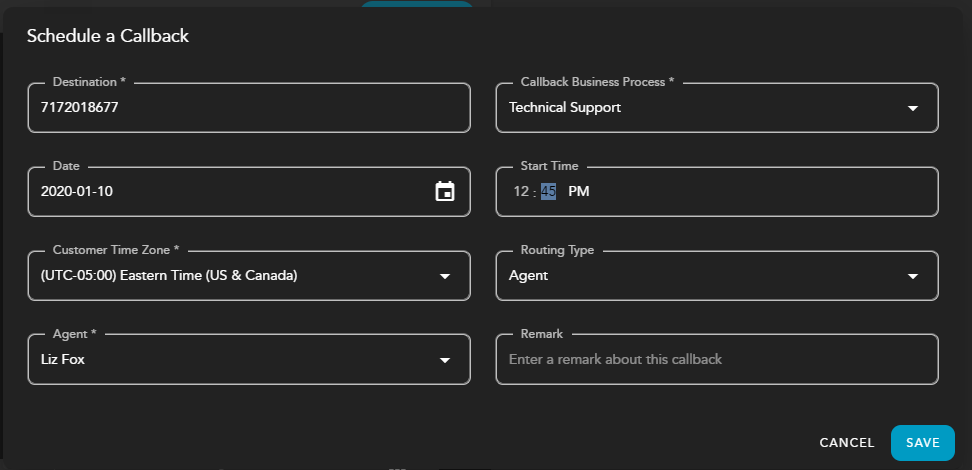The image size is (972, 470).
Task: Expand the Routing Type dropdown arrow
Action: 912,276
